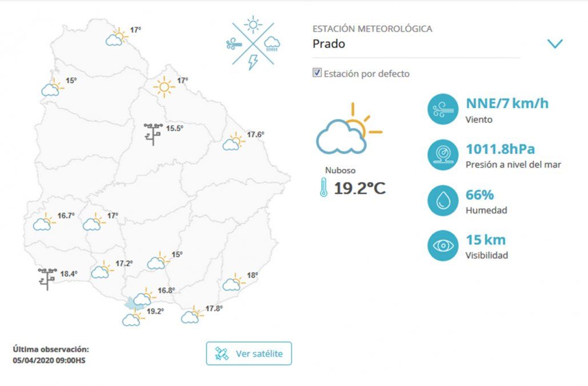Select the 19.2° station on the map
This screenshot has width=588, height=386.
tap(133, 317)
